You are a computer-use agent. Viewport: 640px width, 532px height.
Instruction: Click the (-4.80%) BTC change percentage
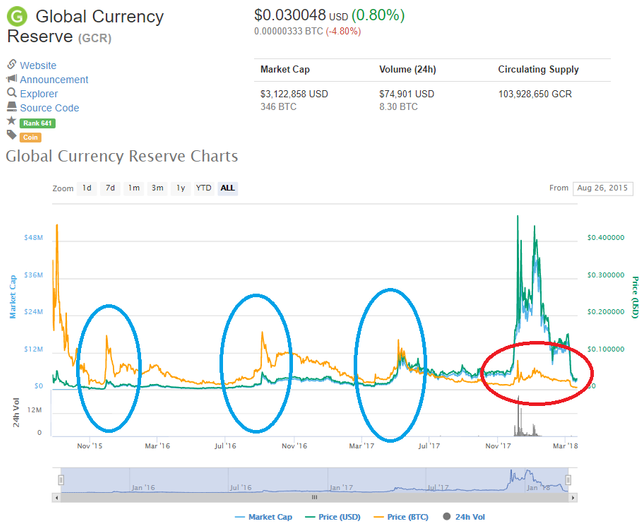pyautogui.click(x=343, y=31)
